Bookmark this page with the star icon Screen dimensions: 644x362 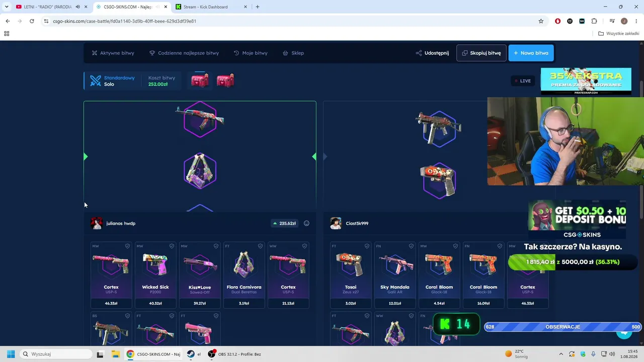click(x=541, y=21)
